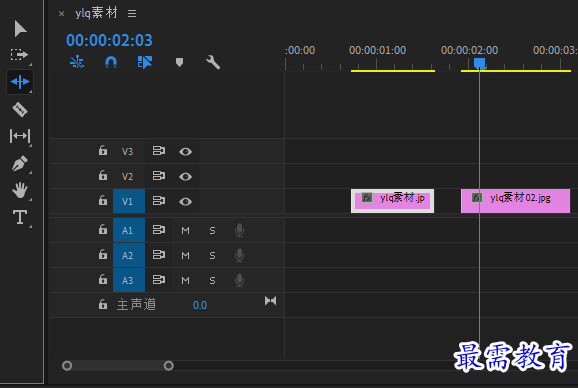Toggle A2 track targeting
The width and height of the screenshot is (578, 388).
[x=129, y=255]
